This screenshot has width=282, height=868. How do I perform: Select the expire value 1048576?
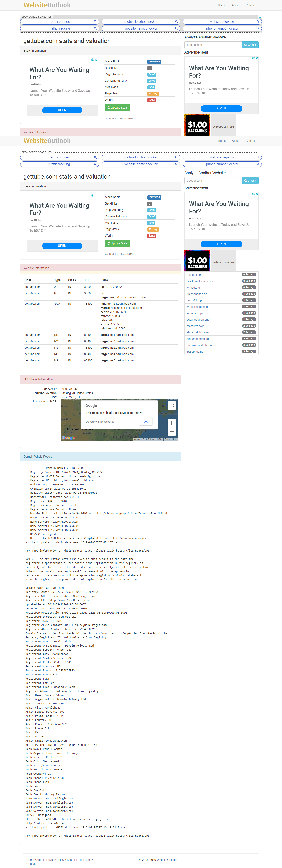coord(116,324)
